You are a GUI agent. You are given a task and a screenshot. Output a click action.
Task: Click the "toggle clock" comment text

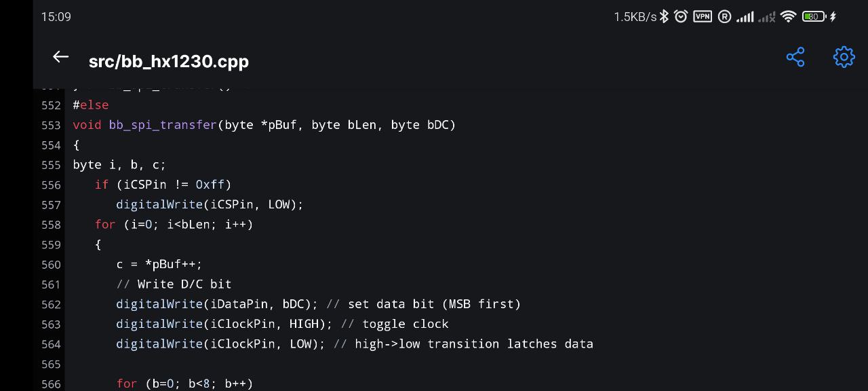tap(405, 324)
